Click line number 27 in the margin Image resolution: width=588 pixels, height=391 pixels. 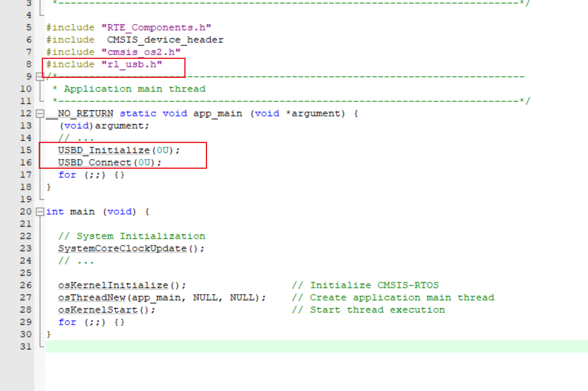click(26, 297)
